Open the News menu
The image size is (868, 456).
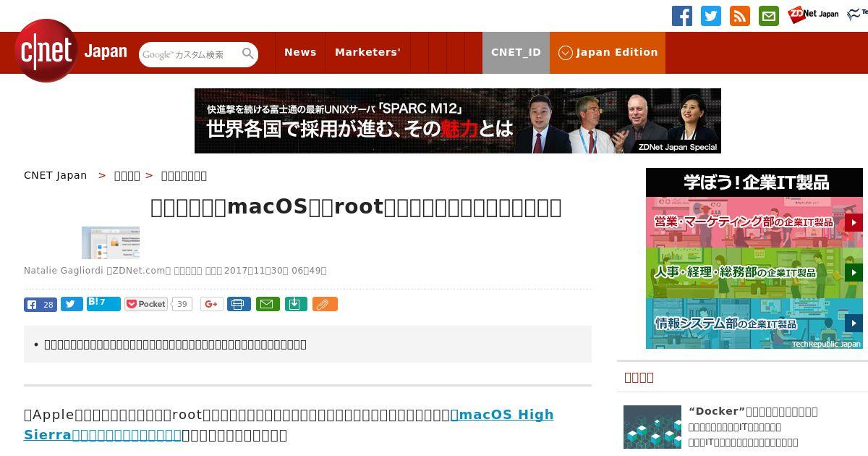coord(300,52)
